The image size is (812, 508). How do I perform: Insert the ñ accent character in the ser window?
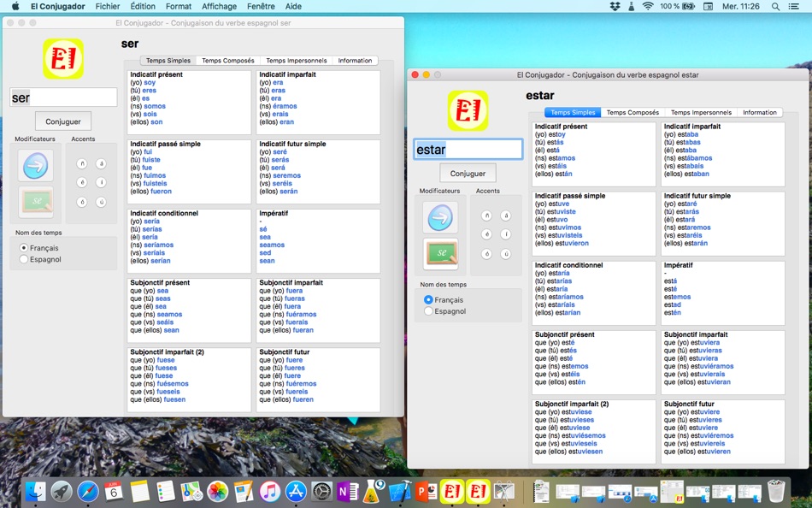click(x=82, y=164)
